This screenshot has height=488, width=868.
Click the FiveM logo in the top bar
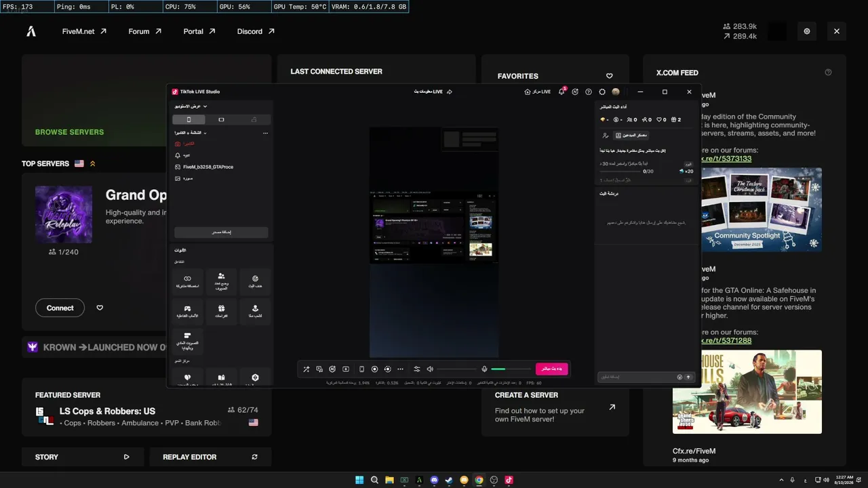[x=31, y=31]
